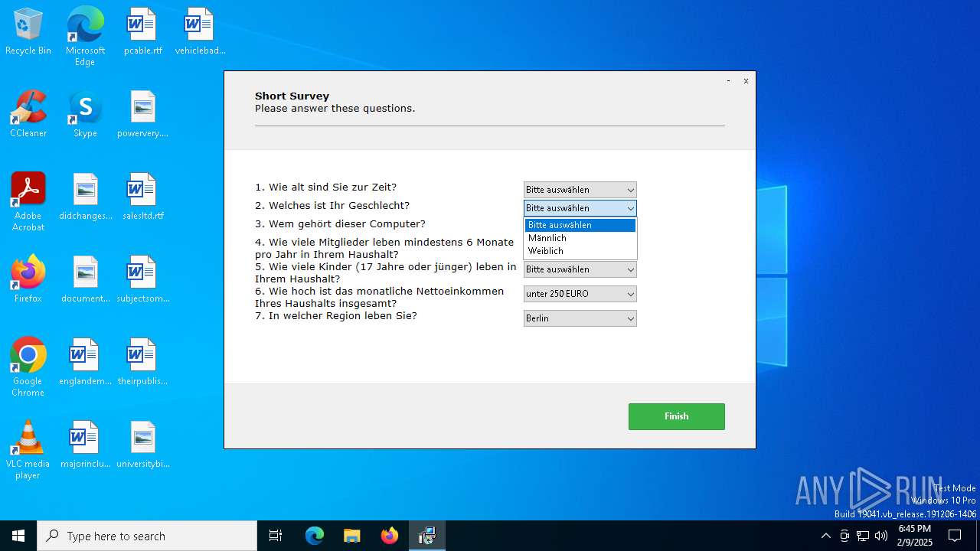
Task: Choose 'Bitte auswählen' in the open list
Action: (x=580, y=225)
